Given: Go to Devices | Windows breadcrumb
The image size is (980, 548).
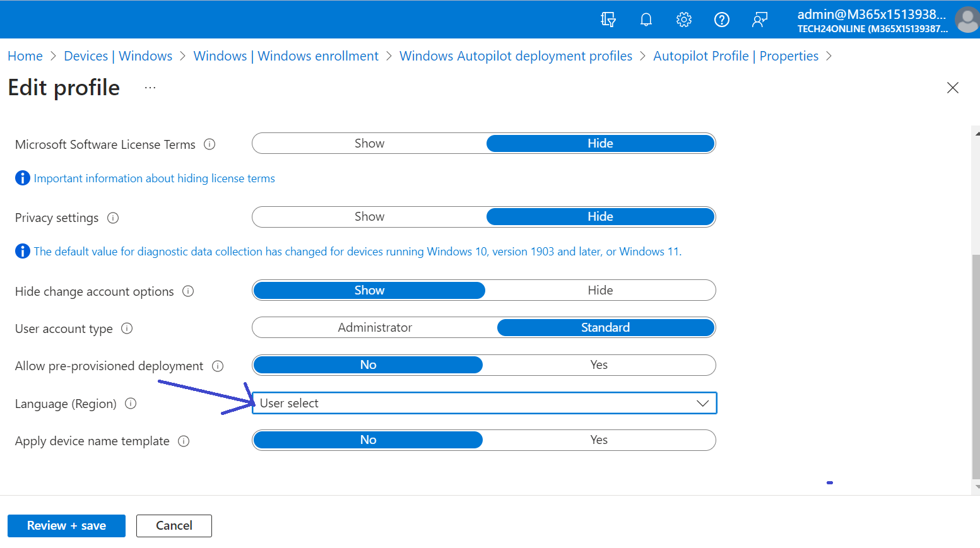Looking at the screenshot, I should 117,55.
